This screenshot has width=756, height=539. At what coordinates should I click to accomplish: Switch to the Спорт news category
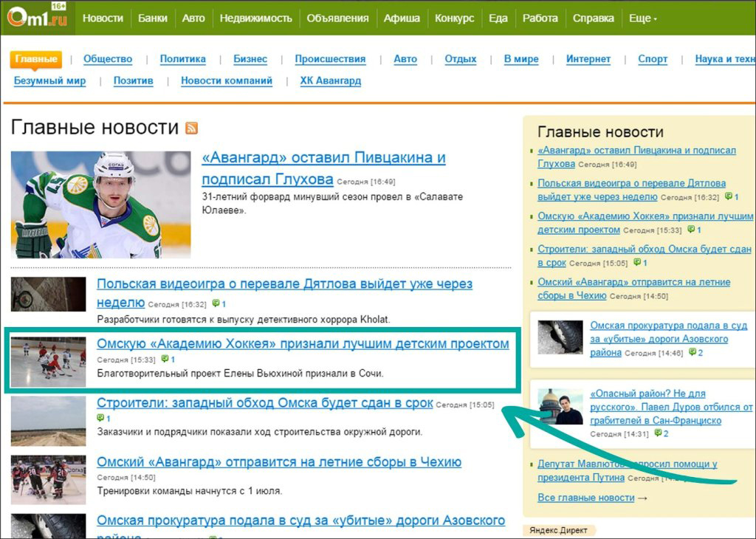(653, 59)
